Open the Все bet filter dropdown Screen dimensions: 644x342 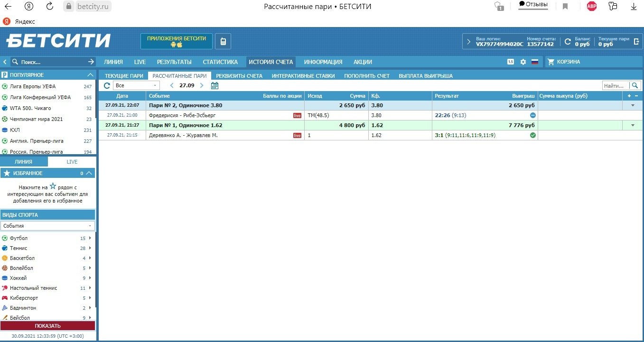(137, 85)
